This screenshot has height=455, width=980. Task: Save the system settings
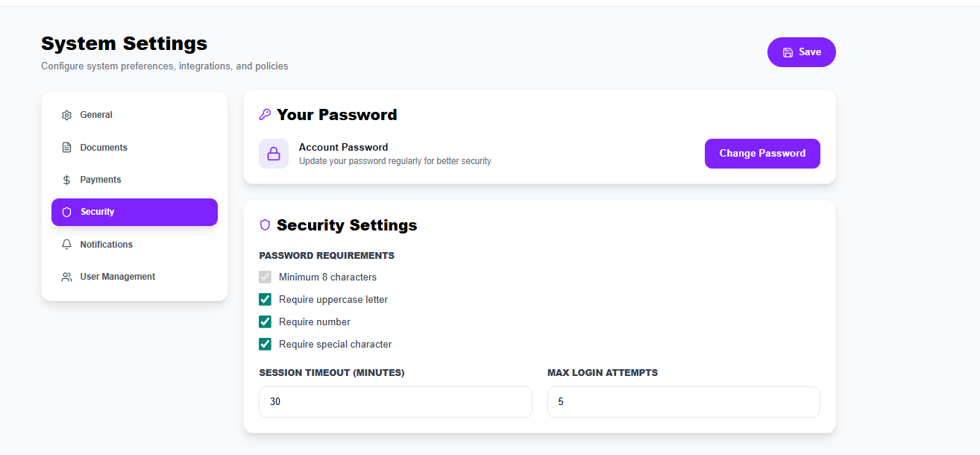[x=802, y=52]
